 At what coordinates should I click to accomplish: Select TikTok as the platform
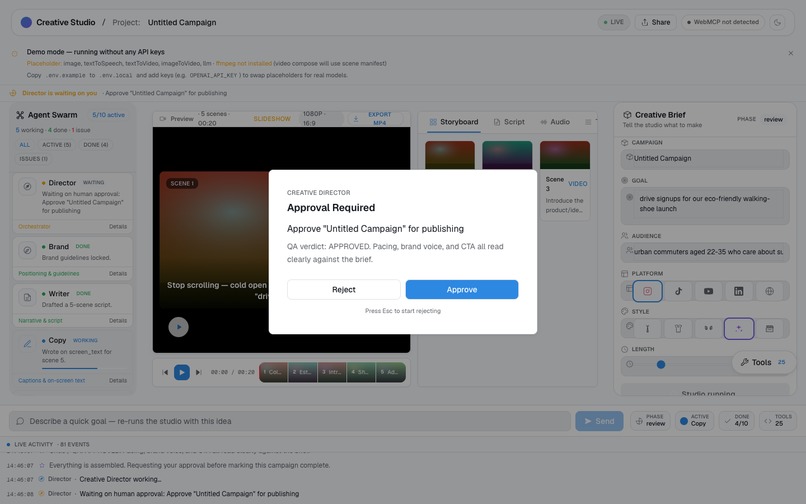(678, 291)
